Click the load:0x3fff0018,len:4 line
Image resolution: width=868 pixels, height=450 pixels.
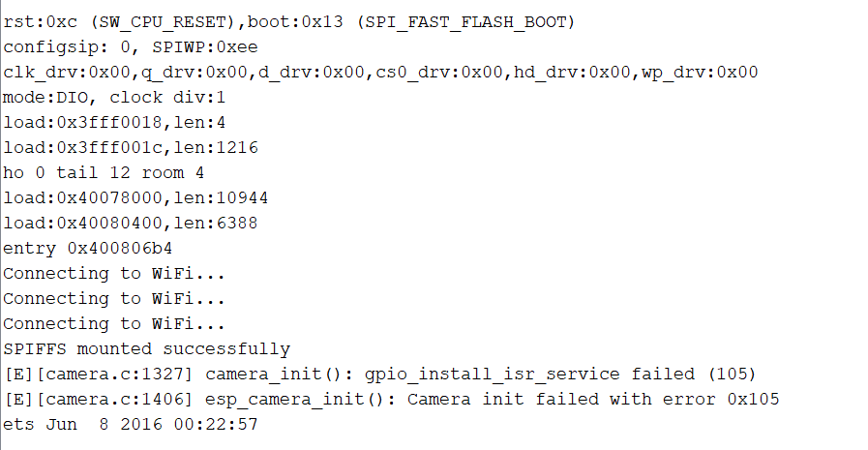coord(114,122)
